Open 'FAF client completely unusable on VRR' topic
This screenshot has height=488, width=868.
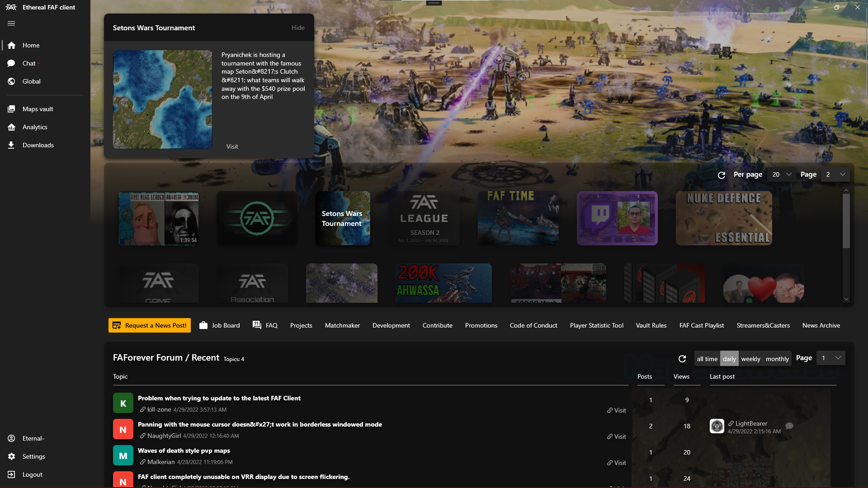pos(244,477)
